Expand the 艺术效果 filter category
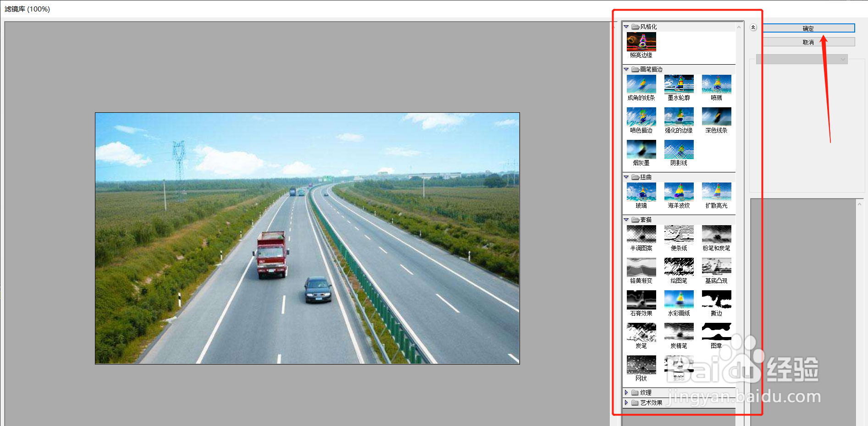868x426 pixels. pos(626,403)
